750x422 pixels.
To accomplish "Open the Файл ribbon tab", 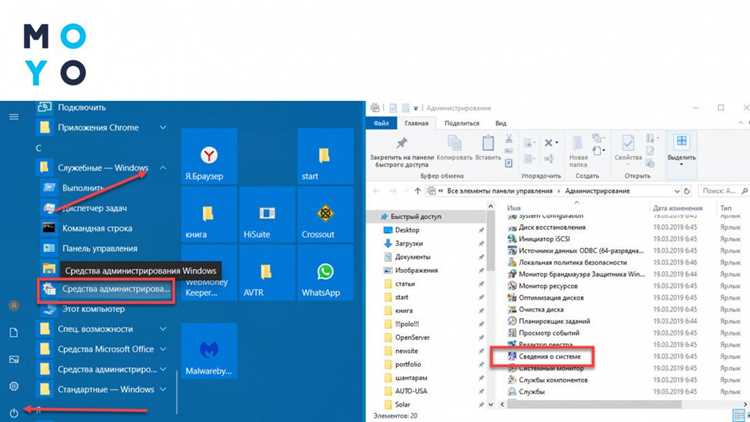I will (x=381, y=123).
